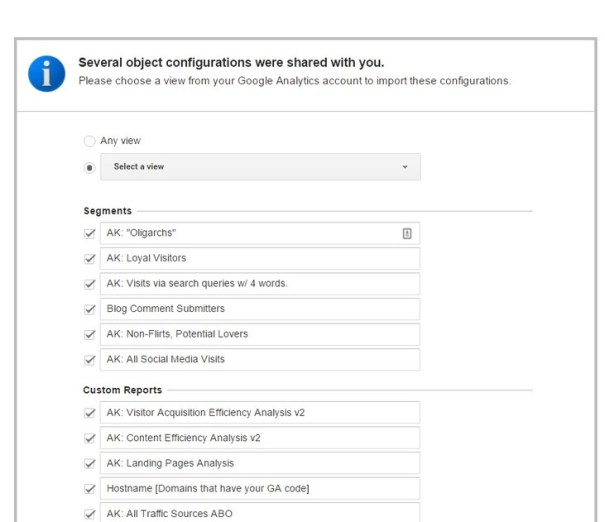Uncheck AK: All Social Media Visits
Viewport: 605px width, 522px height.
90,359
